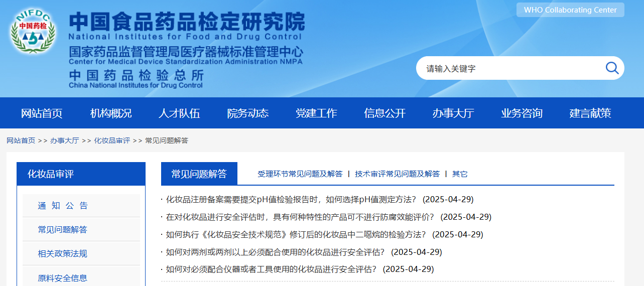Open the 院务动态 navigation item
The image size is (644, 286).
coord(248,113)
